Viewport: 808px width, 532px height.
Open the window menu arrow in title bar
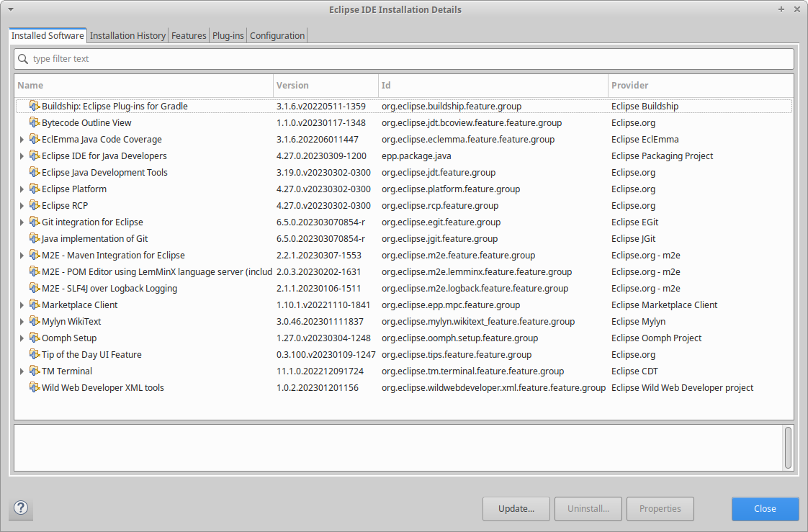pos(11,9)
